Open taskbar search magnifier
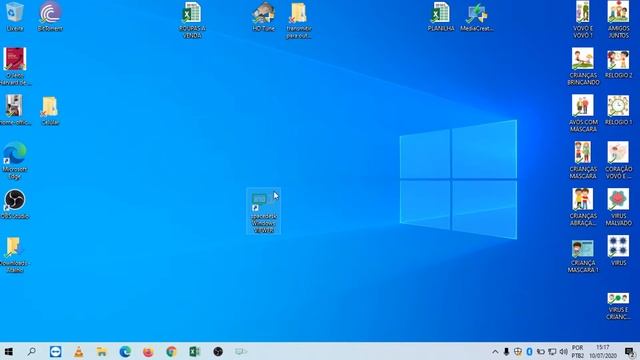The image size is (640, 360). point(31,351)
